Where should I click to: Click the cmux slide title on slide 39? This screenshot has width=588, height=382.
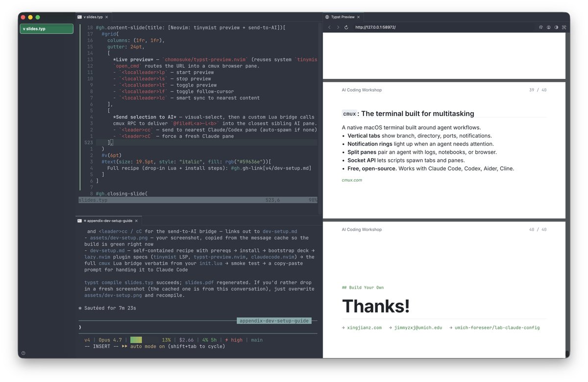click(x=408, y=114)
